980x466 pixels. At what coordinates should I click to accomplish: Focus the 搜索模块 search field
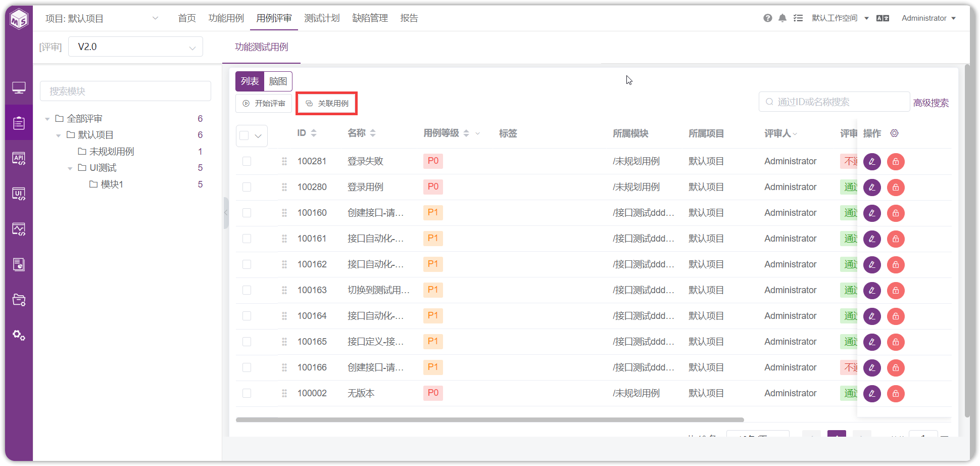click(125, 91)
